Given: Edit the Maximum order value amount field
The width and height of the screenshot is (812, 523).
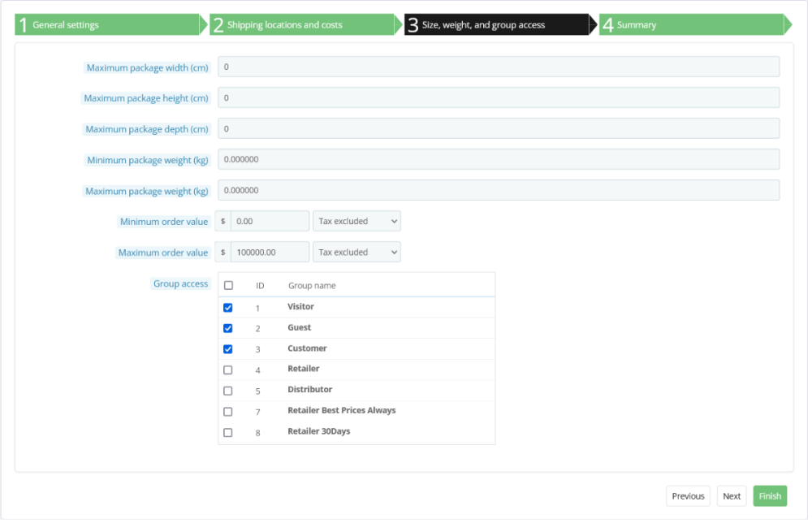Looking at the screenshot, I should click(270, 253).
